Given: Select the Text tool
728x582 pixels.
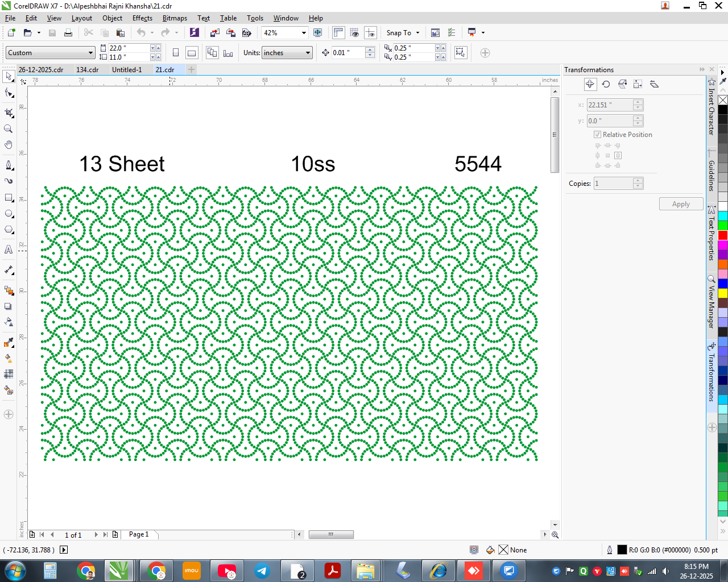Looking at the screenshot, I should 9,250.
